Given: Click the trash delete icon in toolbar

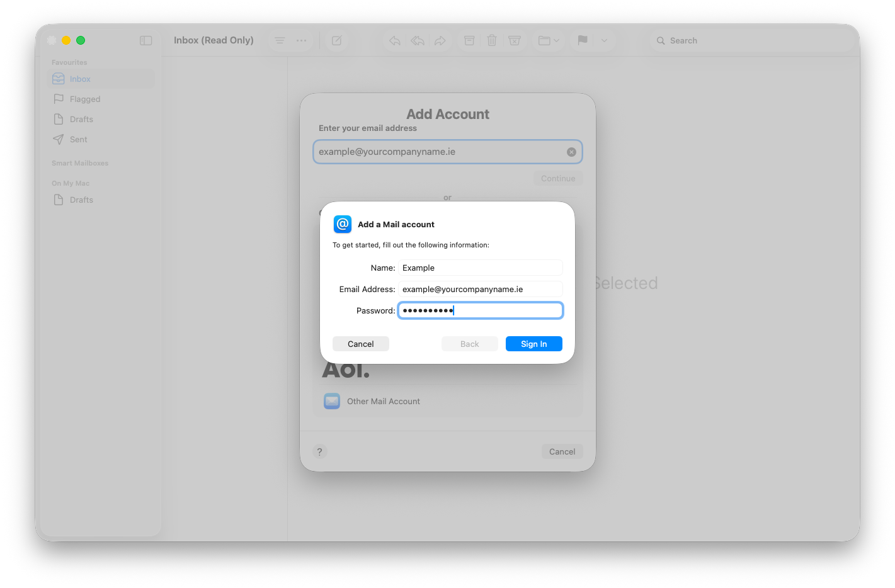Looking at the screenshot, I should pyautogui.click(x=492, y=40).
